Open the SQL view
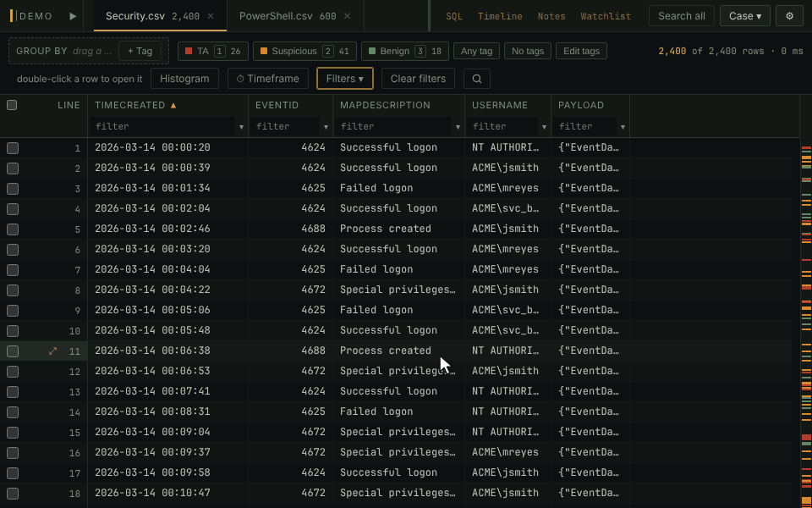The image size is (812, 508). tap(454, 16)
